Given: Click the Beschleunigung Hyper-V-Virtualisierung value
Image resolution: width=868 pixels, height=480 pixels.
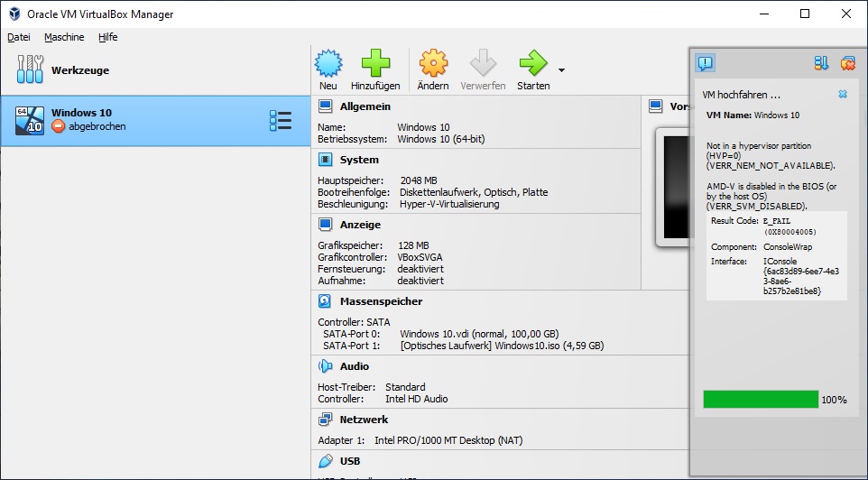Looking at the screenshot, I should click(x=449, y=204).
